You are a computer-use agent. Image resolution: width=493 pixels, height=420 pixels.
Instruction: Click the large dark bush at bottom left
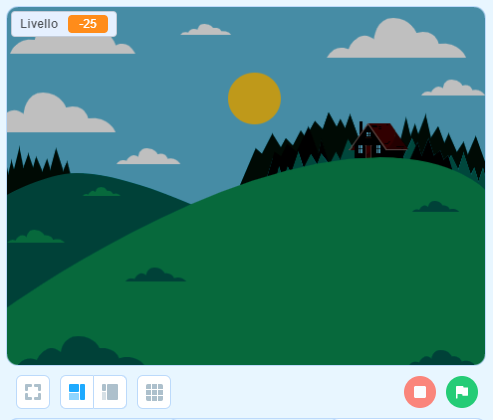coord(80,351)
